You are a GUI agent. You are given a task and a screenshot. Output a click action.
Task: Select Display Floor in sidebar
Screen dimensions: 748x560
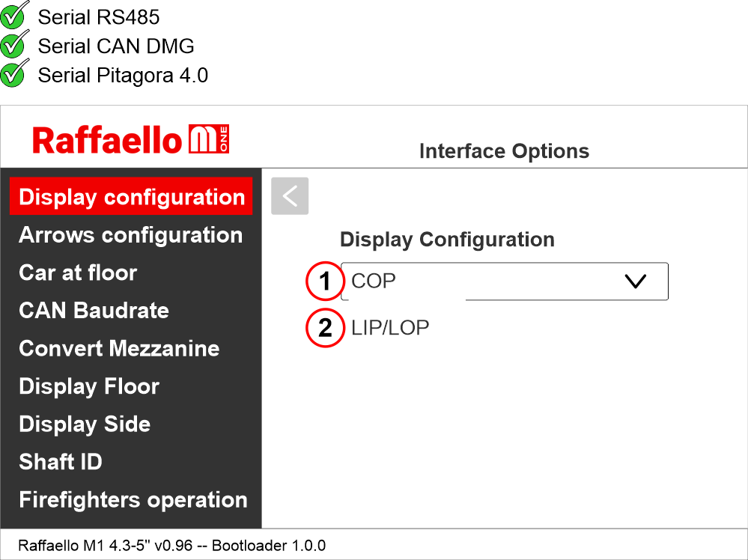89,386
